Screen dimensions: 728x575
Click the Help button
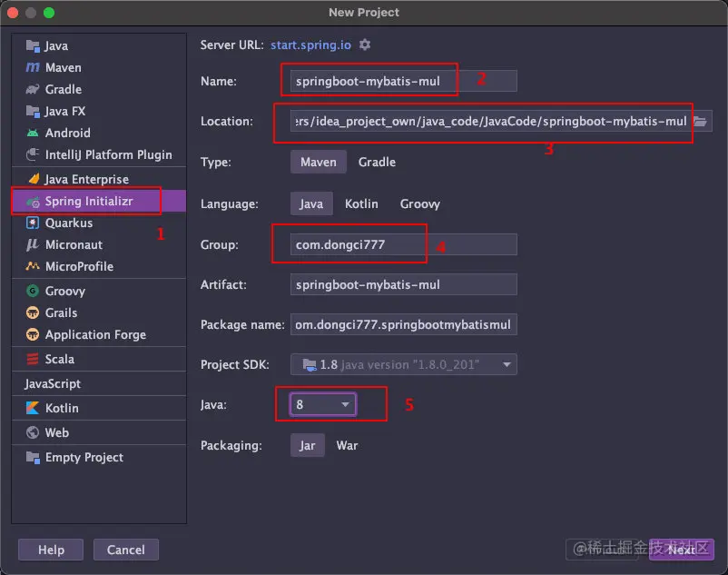point(51,550)
